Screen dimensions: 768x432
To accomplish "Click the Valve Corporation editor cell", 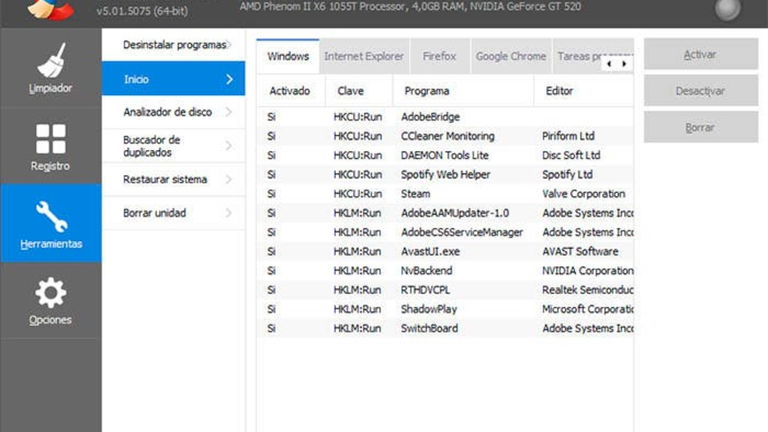I will [583, 194].
